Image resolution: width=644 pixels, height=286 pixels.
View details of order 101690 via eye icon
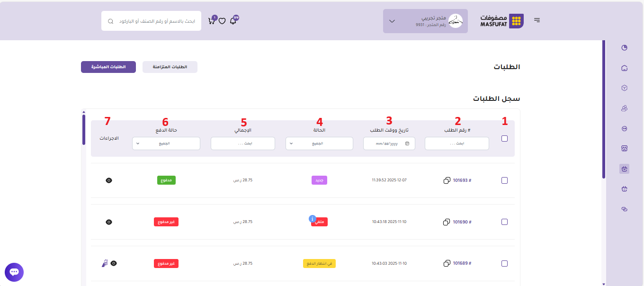pyautogui.click(x=109, y=222)
